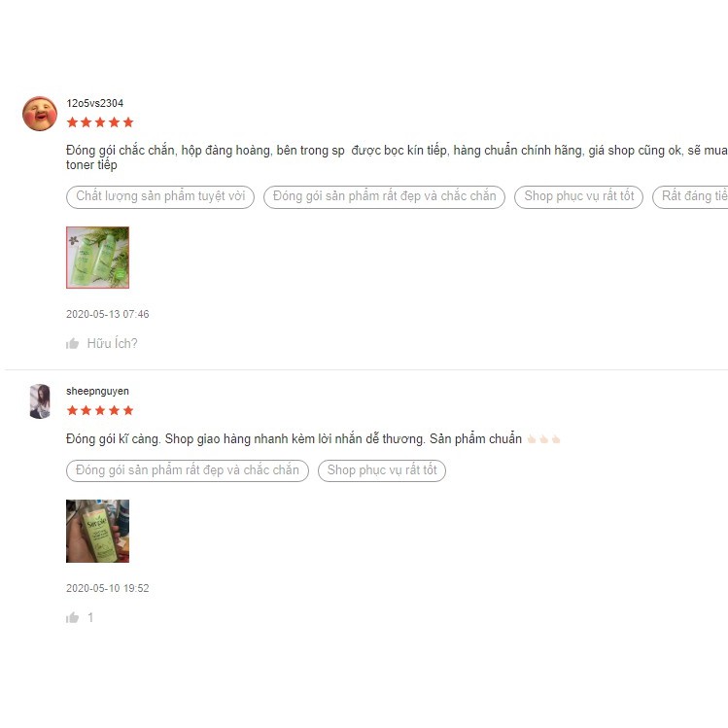Open the avatar of user 12o5vs2304
This screenshot has width=728, height=728.
pyautogui.click(x=40, y=114)
